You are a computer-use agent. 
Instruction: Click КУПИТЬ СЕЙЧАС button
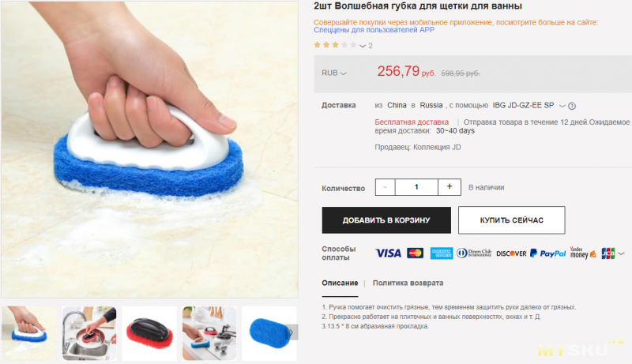tap(511, 220)
